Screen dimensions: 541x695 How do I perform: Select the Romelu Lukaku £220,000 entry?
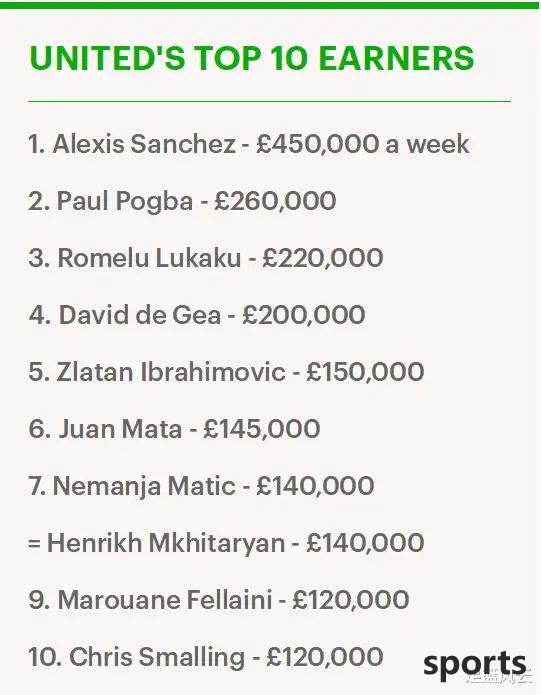pyautogui.click(x=206, y=258)
